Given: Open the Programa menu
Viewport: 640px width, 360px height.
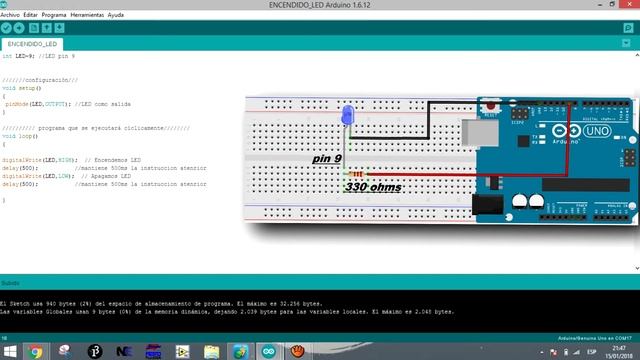Looking at the screenshot, I should pyautogui.click(x=54, y=15).
